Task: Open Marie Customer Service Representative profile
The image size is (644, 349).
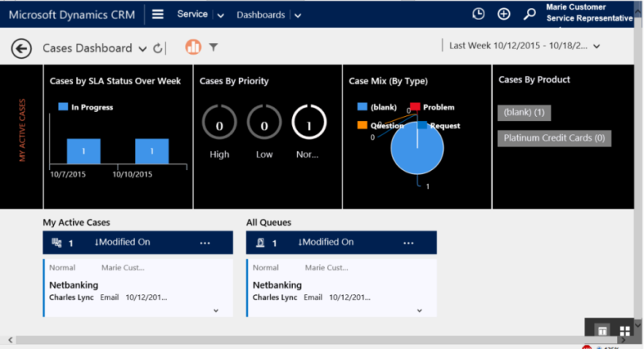Action: point(589,13)
